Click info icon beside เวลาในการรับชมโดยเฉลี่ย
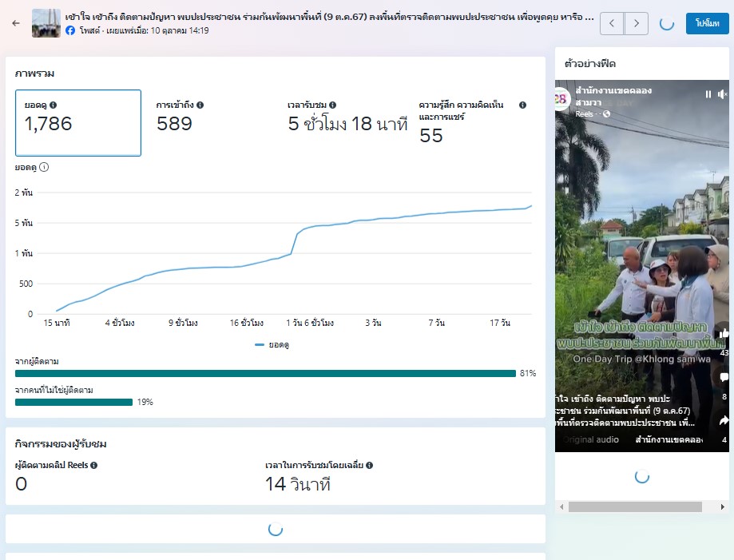The image size is (734, 560). tap(370, 465)
